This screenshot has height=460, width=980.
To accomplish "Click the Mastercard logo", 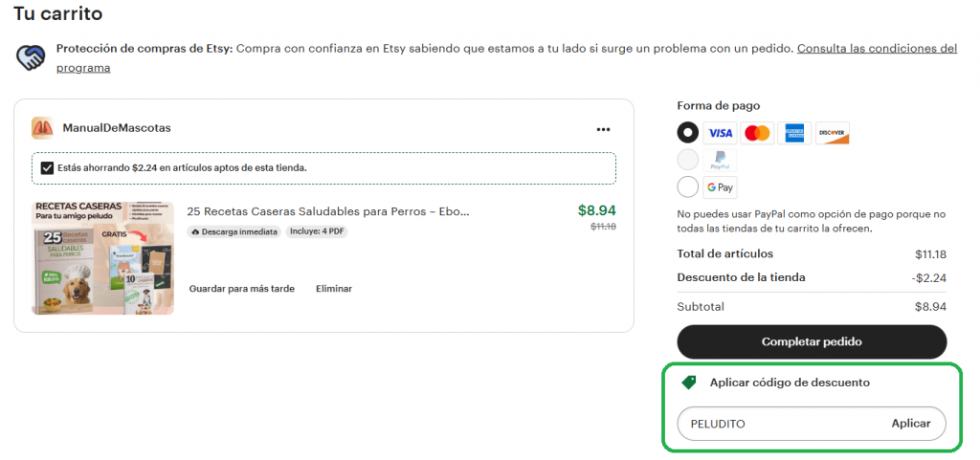I will 758,133.
